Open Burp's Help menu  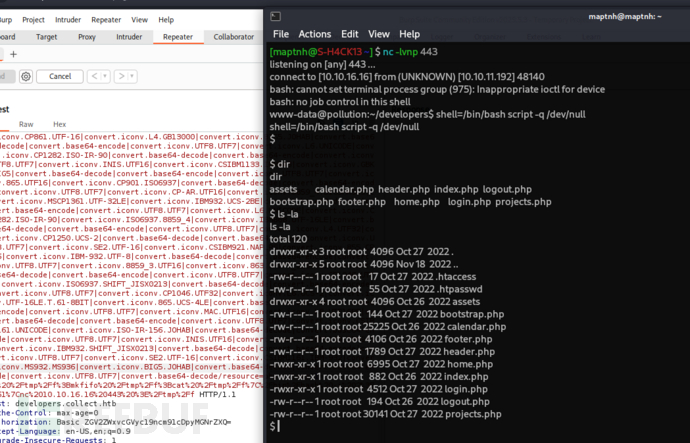coord(166,20)
